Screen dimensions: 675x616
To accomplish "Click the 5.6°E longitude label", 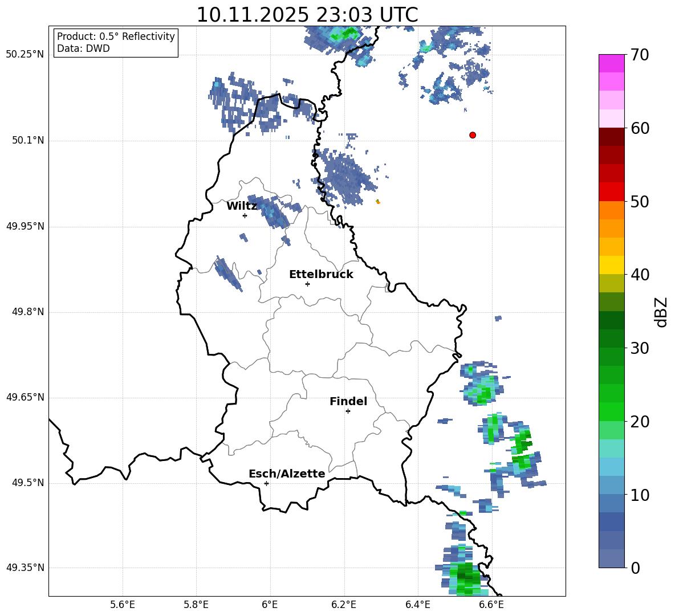I will tap(122, 605).
